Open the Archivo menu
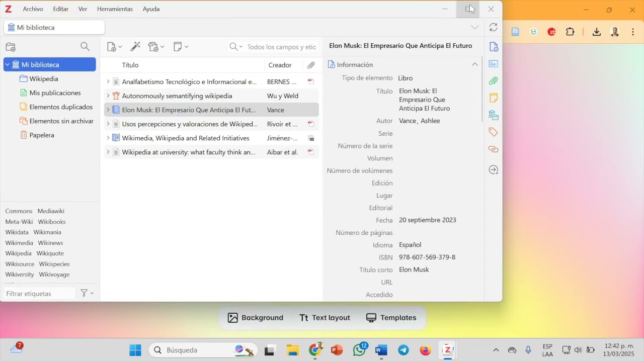This screenshot has width=644, height=362. pyautogui.click(x=33, y=9)
